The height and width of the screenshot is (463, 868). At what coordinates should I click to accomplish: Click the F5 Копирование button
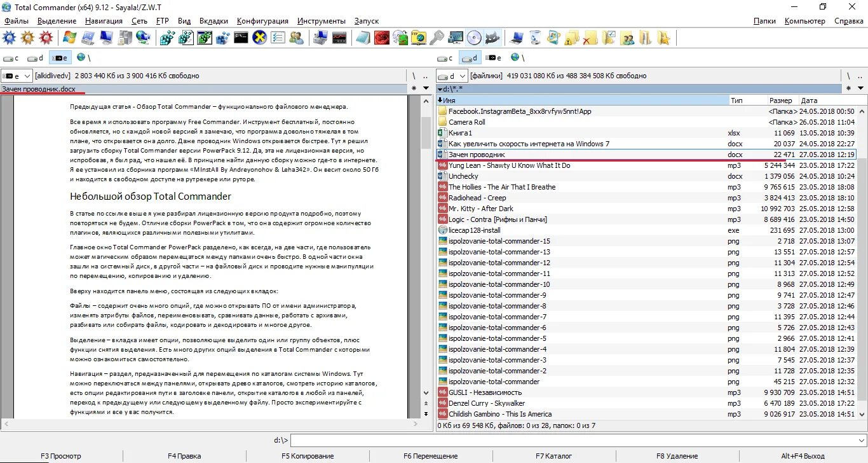pos(308,456)
